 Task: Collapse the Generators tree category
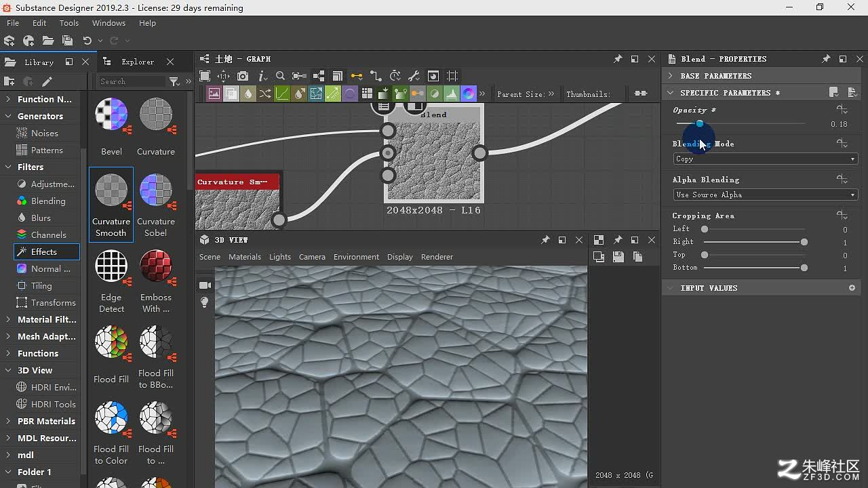pyautogui.click(x=8, y=116)
